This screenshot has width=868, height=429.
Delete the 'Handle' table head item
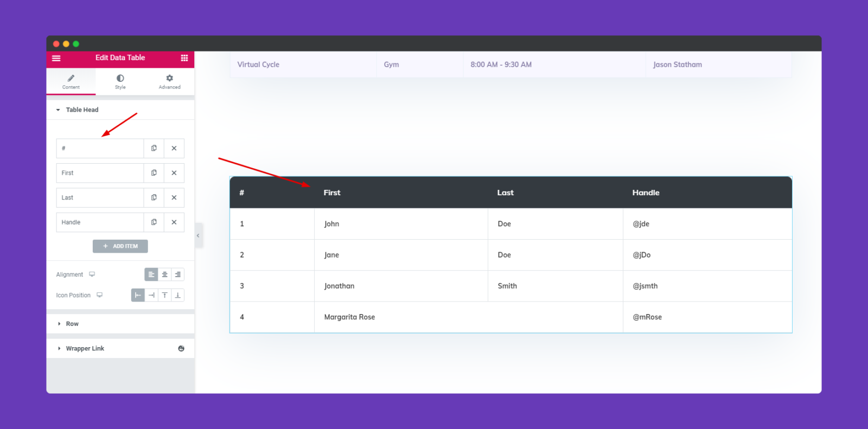click(x=174, y=222)
